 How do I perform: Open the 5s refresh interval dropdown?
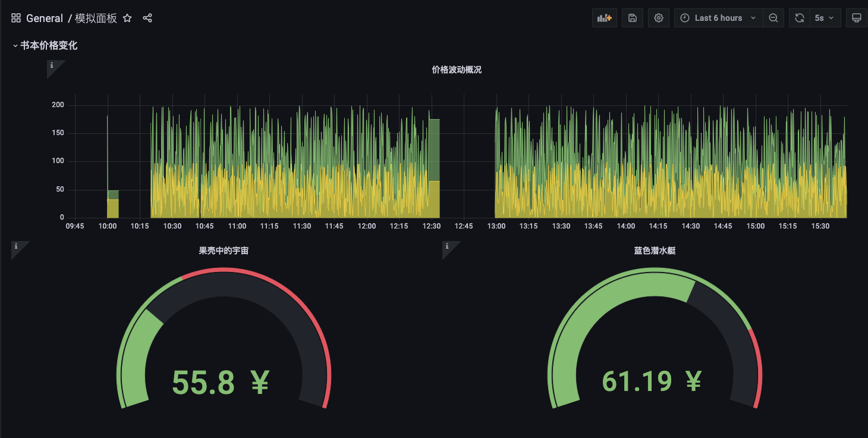click(824, 18)
